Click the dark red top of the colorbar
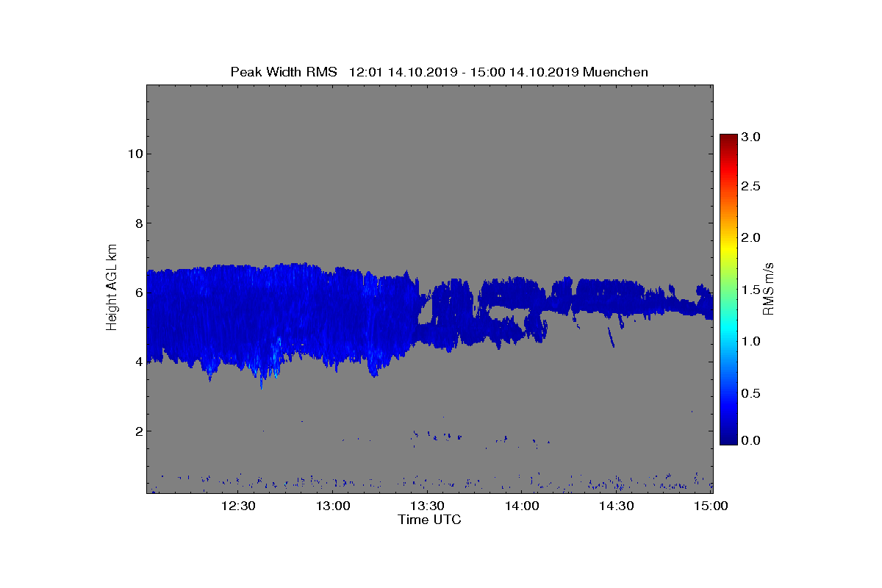 [728, 140]
